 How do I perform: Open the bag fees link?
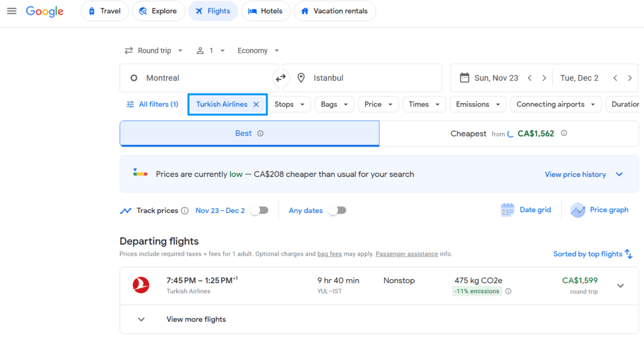point(329,254)
